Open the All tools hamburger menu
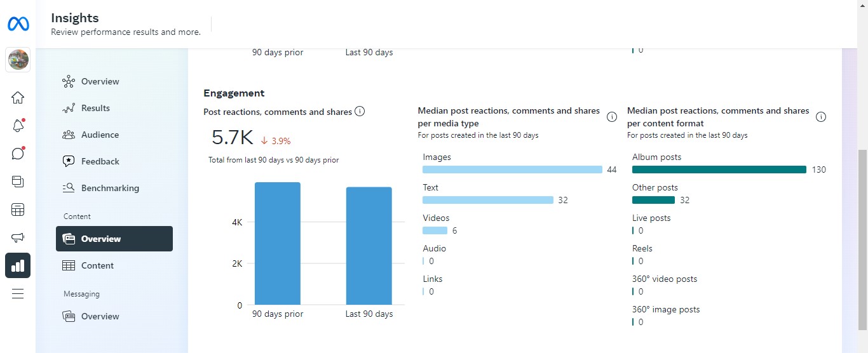This screenshot has height=353, width=868. tap(18, 293)
